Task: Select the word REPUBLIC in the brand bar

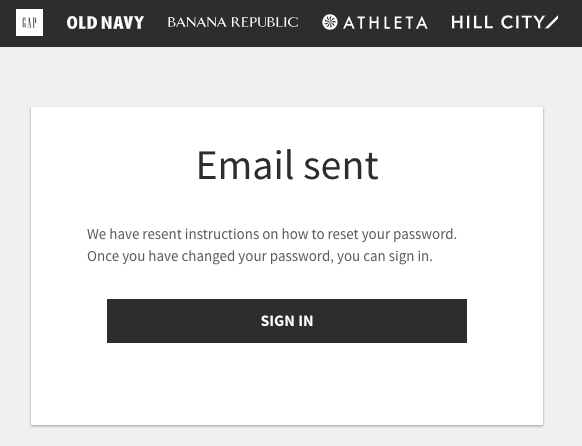Action: (x=264, y=22)
